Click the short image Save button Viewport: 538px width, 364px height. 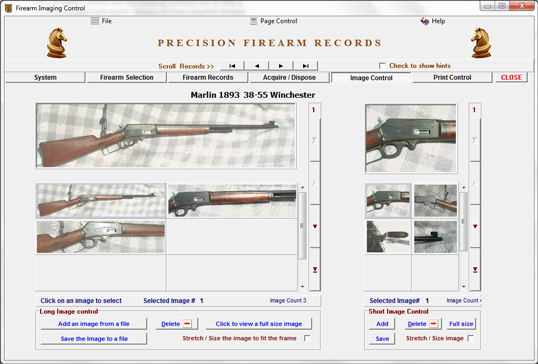382,339
